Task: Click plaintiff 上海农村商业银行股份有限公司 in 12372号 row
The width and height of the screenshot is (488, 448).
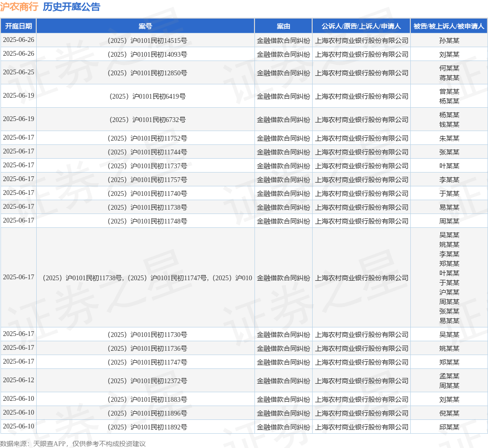Action: click(361, 381)
